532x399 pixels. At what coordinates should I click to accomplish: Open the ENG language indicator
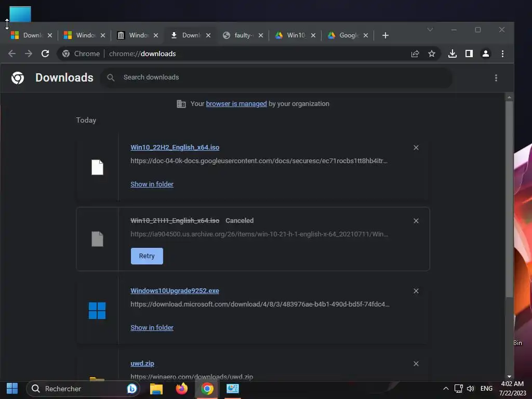[x=486, y=389]
